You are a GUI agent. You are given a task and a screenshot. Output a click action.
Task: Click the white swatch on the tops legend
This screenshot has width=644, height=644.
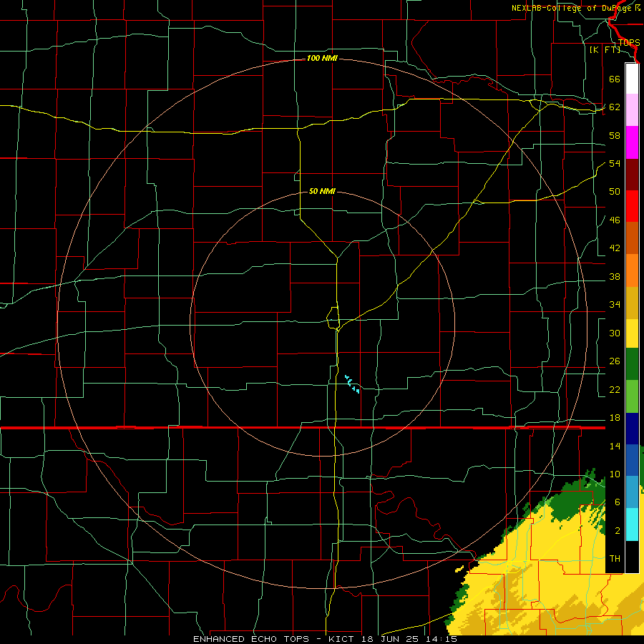click(632, 79)
